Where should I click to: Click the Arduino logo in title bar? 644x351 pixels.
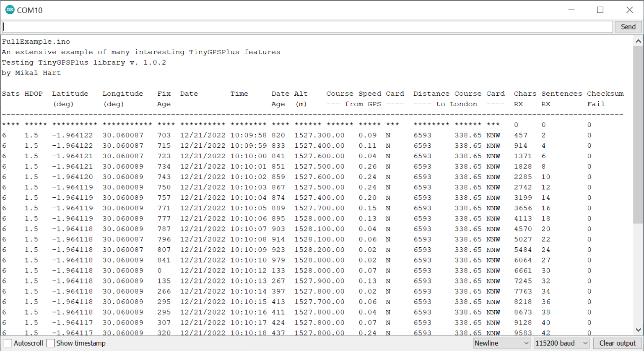coord(10,10)
